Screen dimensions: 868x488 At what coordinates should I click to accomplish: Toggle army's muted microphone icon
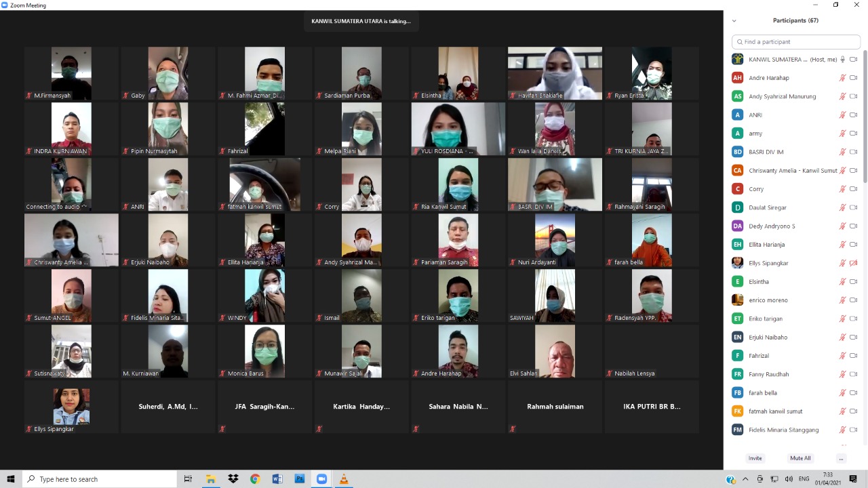(x=842, y=134)
